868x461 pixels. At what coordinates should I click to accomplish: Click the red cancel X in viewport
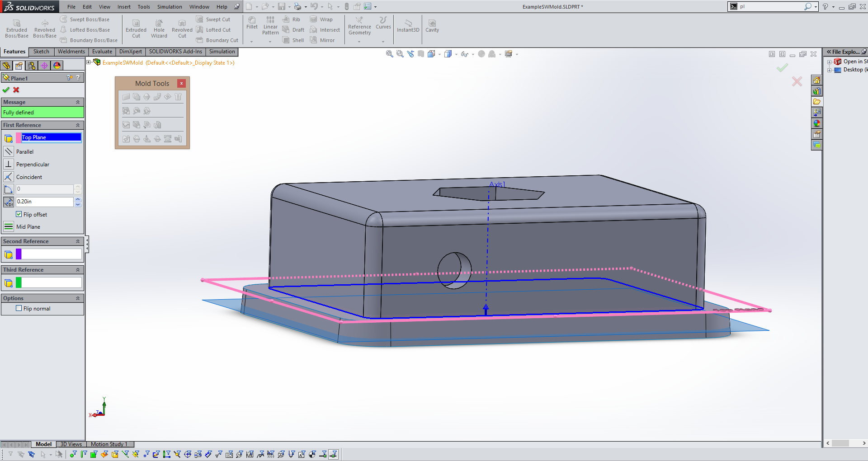tap(797, 81)
